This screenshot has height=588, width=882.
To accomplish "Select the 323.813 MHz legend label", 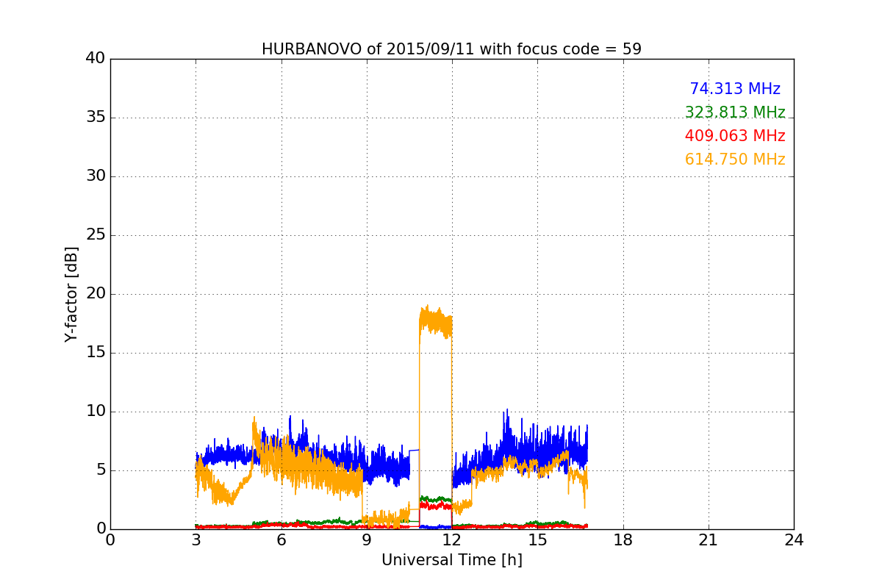I will [735, 112].
